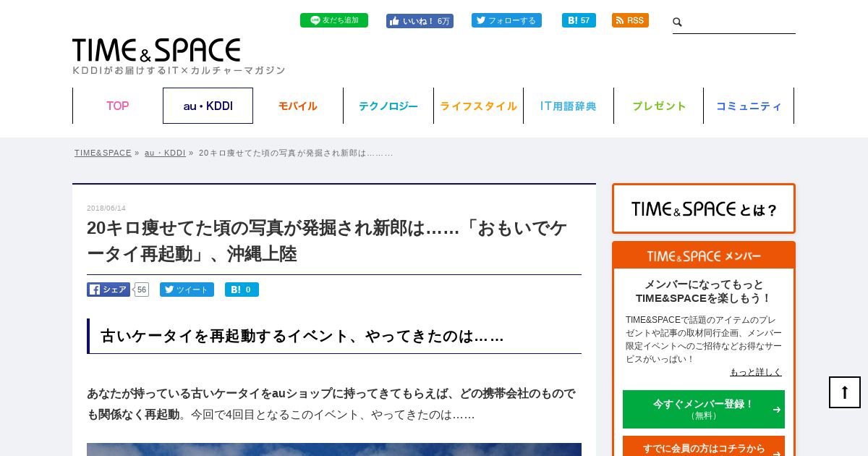Click the article photo below the text
868x456 pixels.
334,449
